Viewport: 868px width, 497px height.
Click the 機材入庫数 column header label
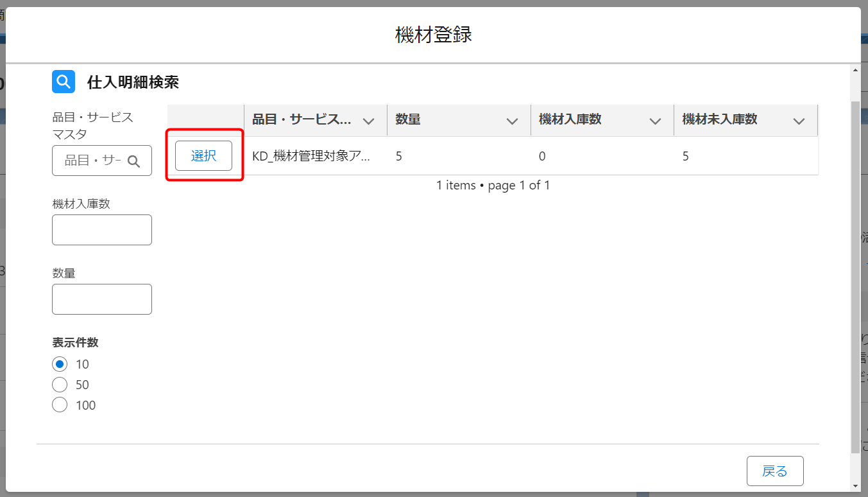(x=570, y=119)
